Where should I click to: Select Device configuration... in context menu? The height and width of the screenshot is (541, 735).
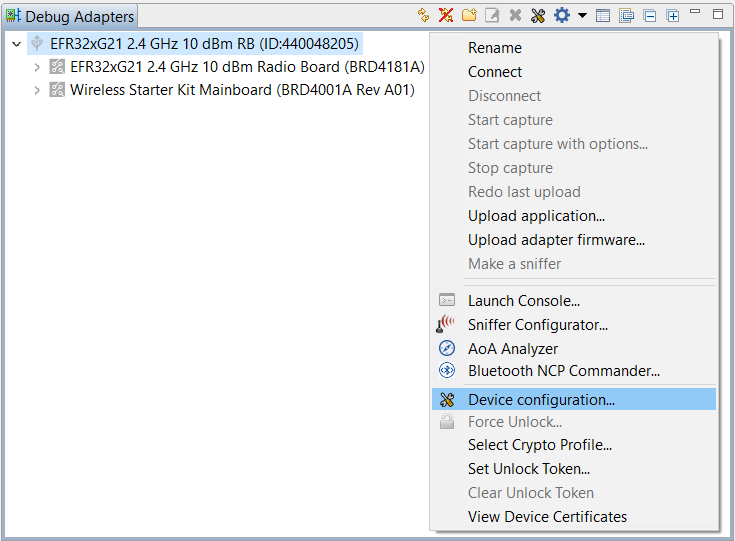pyautogui.click(x=541, y=400)
